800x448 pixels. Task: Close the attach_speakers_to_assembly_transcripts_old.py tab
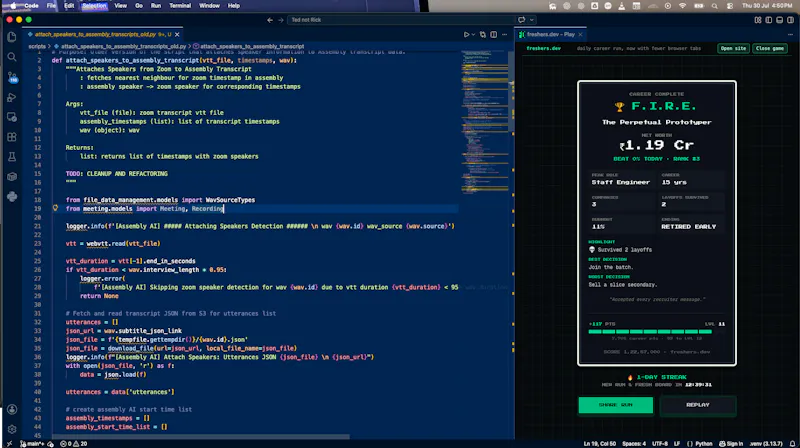(x=177, y=34)
